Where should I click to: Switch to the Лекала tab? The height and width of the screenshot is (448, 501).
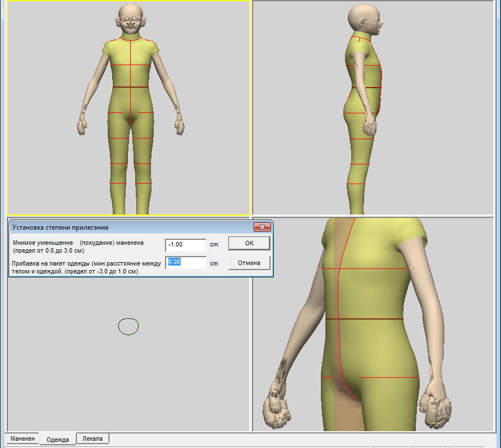(93, 438)
